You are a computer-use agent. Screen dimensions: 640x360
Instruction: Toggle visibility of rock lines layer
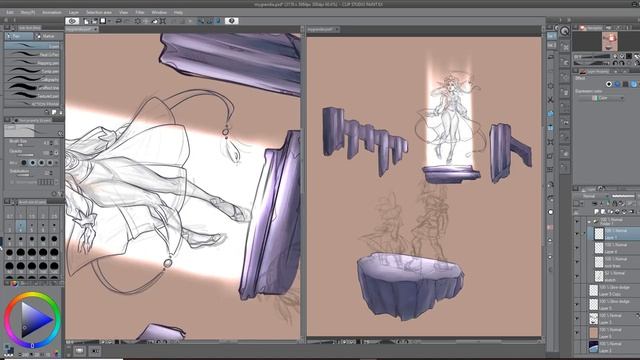tap(577, 262)
